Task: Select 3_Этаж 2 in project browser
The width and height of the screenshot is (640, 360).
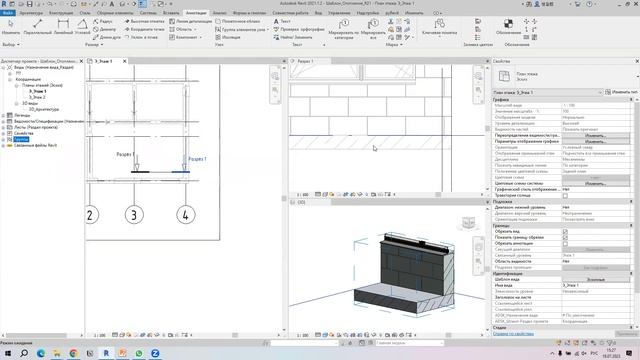Action: point(37,98)
